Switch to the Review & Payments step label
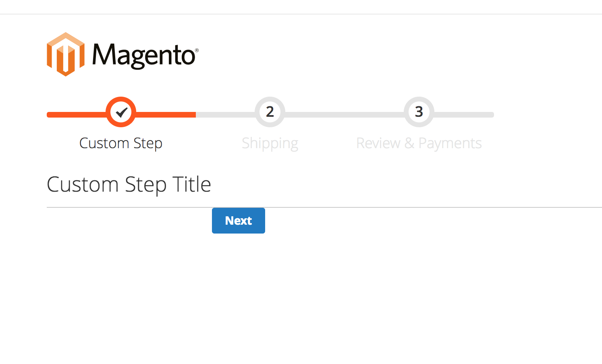Image resolution: width=602 pixels, height=364 pixels. (x=419, y=143)
